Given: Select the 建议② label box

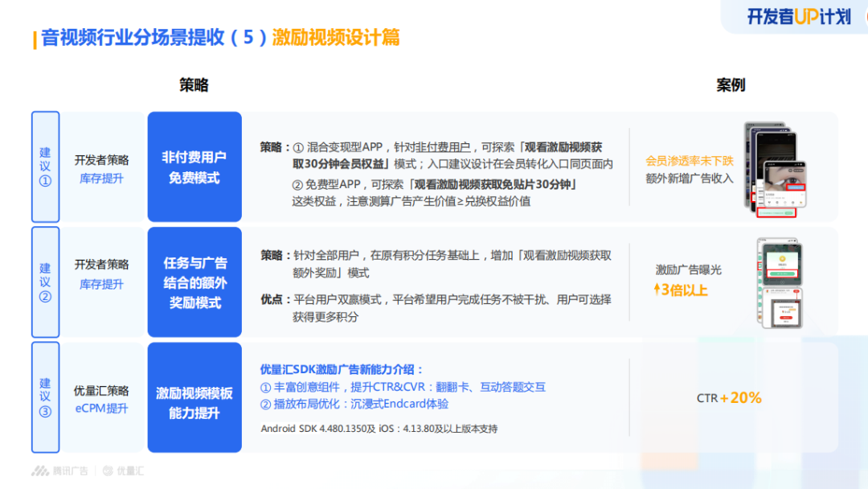Looking at the screenshot, I should click(x=45, y=281).
